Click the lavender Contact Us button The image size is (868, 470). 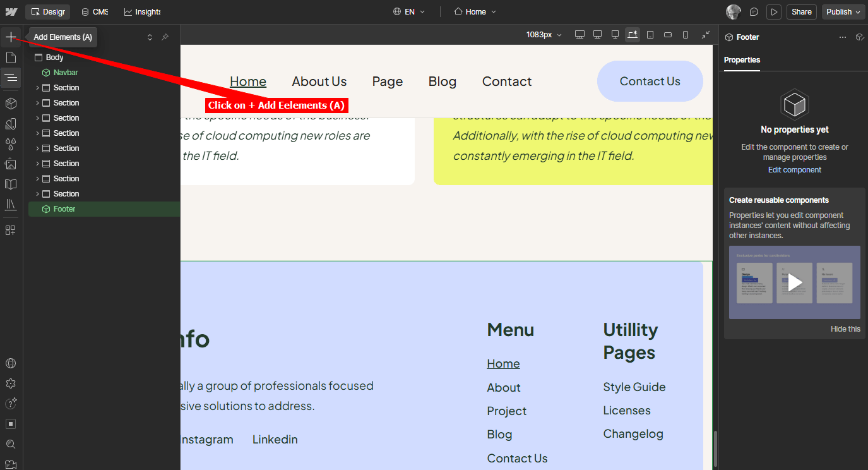click(650, 81)
